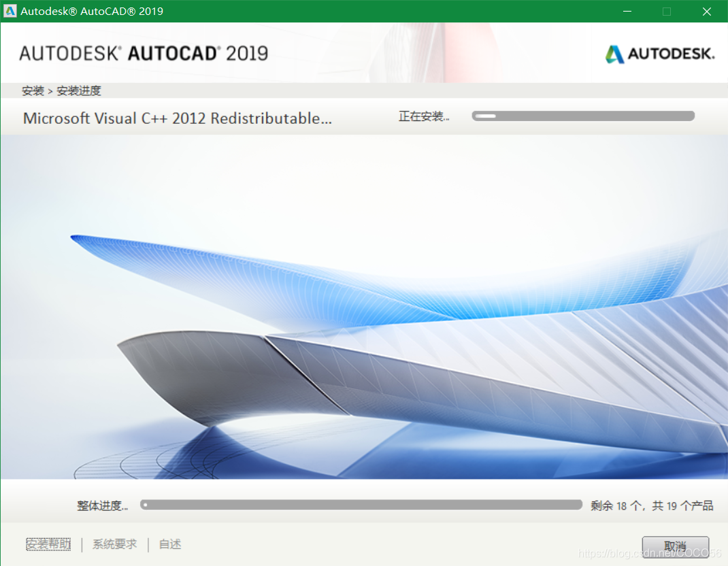This screenshot has width=728, height=566.
Task: Click the 安装进度 breadcrumb item
Action: pyautogui.click(x=79, y=90)
